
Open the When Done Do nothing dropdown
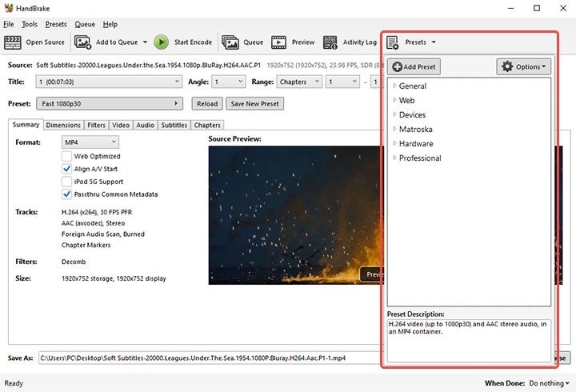point(549,383)
